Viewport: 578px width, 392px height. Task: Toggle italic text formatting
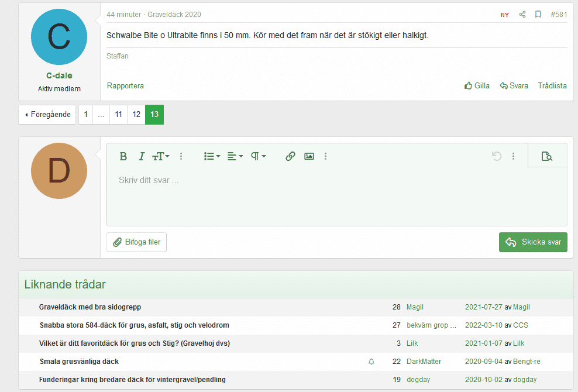[x=141, y=156]
